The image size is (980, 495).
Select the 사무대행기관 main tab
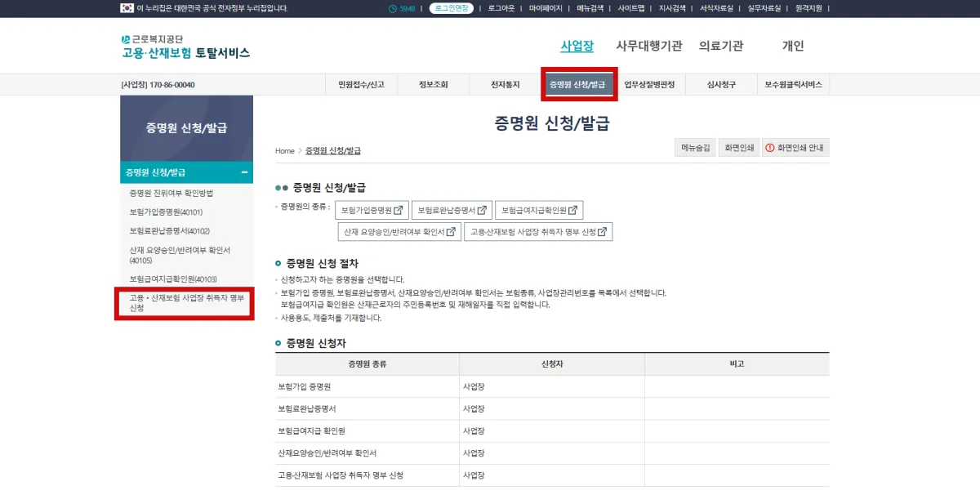648,46
